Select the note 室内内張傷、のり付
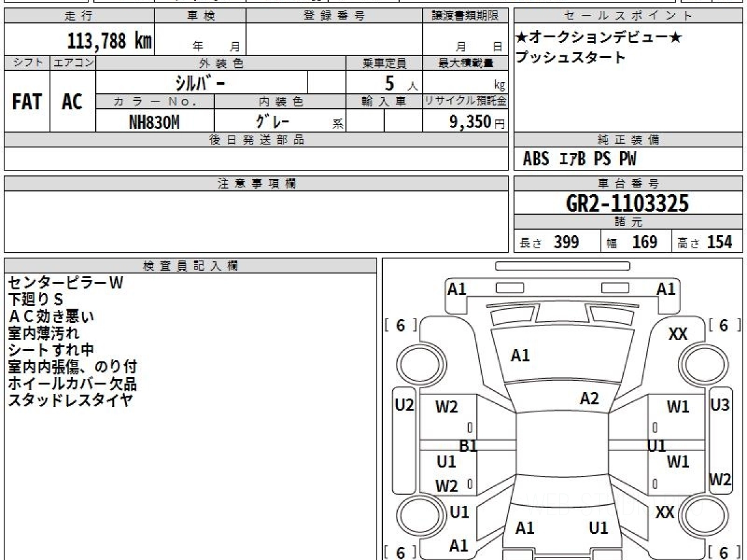Viewport: 747px width, 560px height. [72, 367]
